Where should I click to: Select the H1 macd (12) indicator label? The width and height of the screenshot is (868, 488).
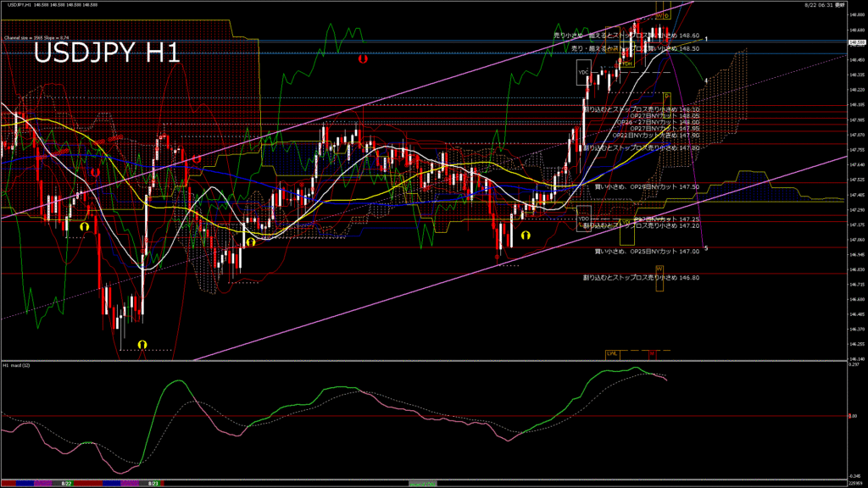[18, 365]
